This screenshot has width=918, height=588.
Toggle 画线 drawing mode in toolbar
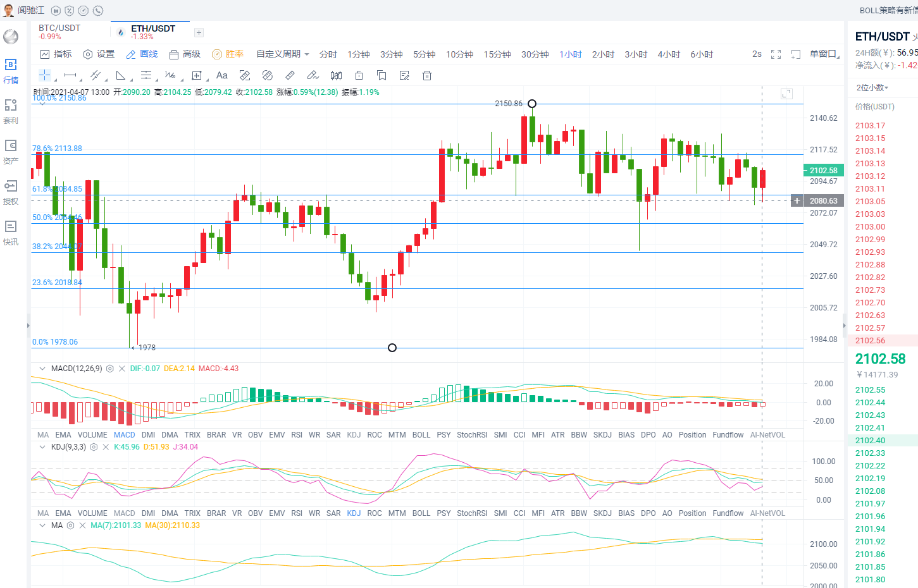click(x=142, y=54)
